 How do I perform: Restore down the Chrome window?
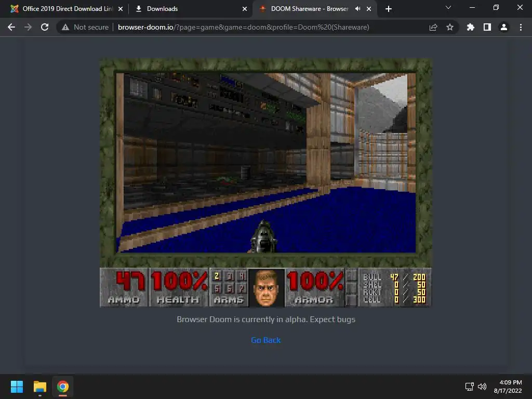pos(496,7)
